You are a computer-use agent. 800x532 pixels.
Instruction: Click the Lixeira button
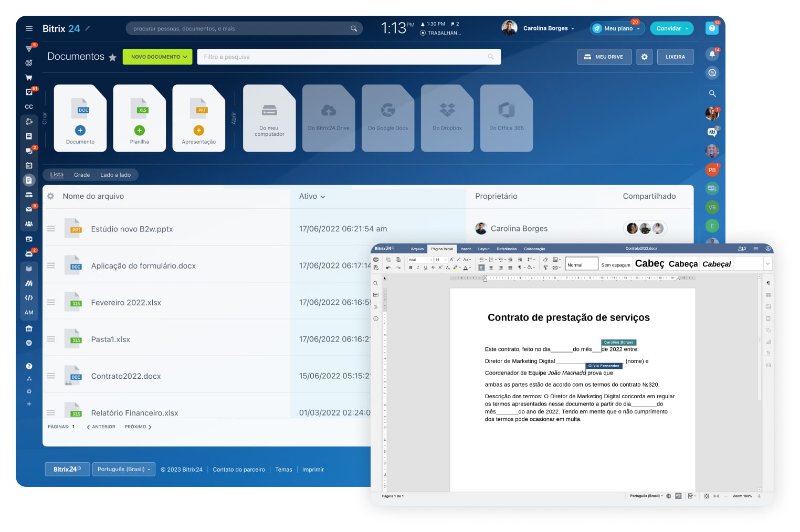click(675, 57)
